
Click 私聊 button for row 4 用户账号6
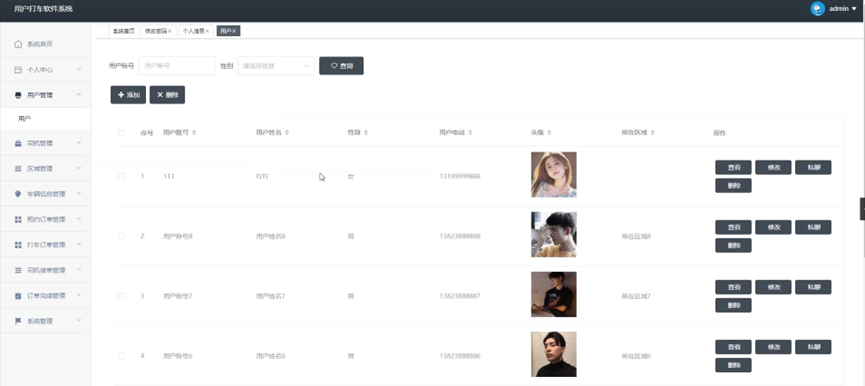click(813, 347)
